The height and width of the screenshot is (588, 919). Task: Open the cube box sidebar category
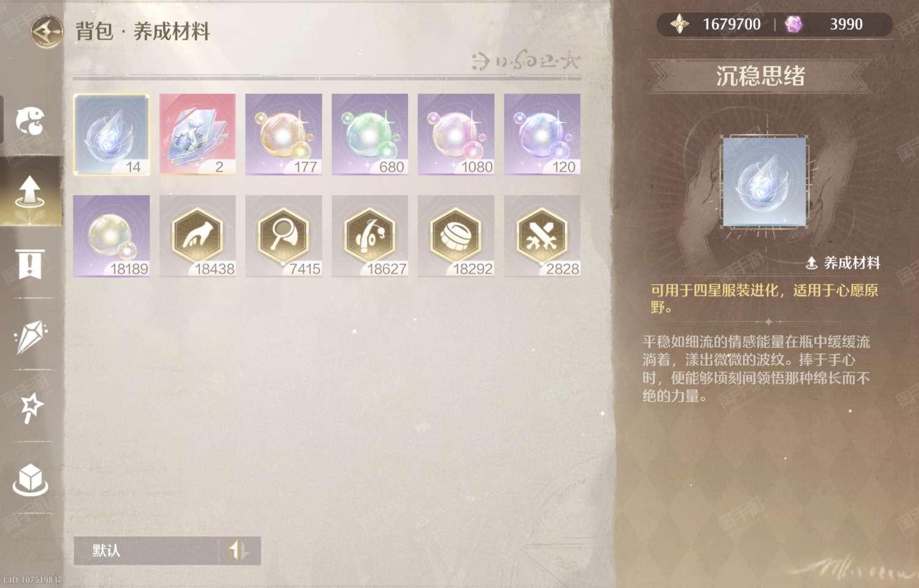coord(31,480)
